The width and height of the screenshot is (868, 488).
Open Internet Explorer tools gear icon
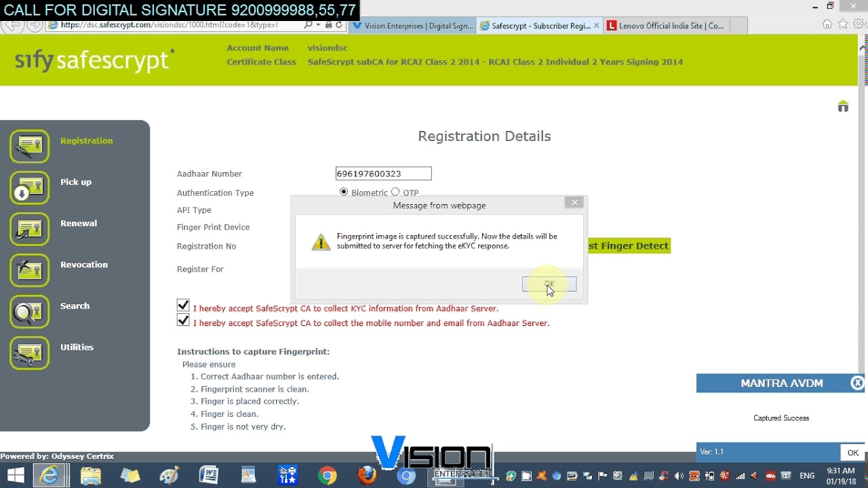pos(859,24)
